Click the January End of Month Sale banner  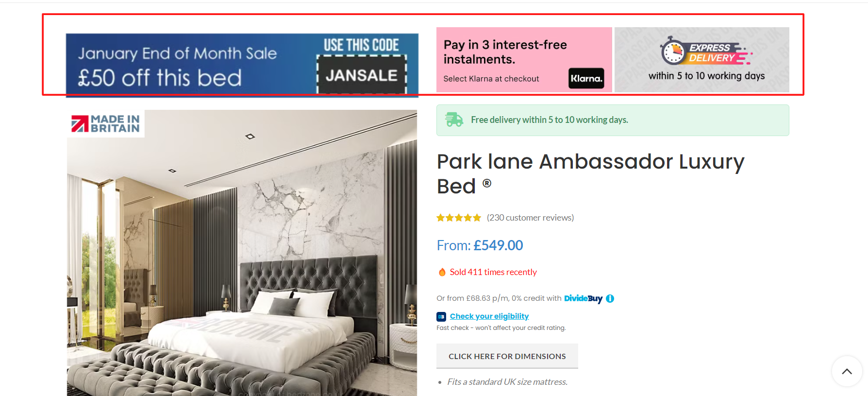coord(242,65)
